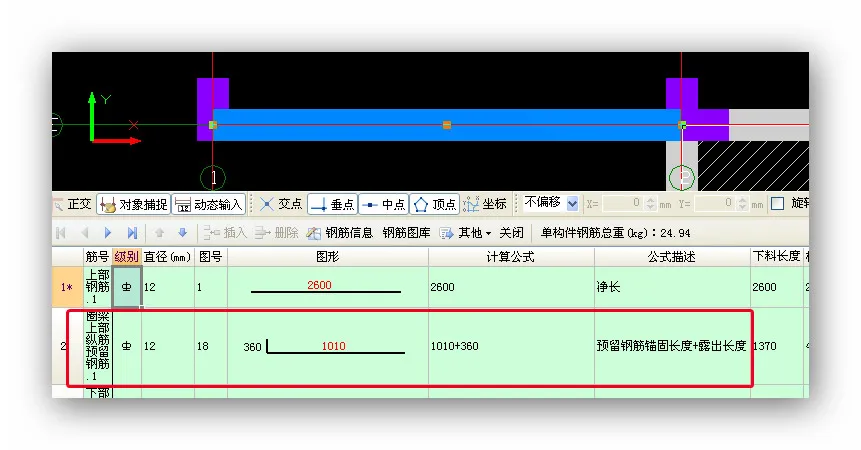The image size is (861, 450).
Task: Go to next rebar record
Action: [108, 233]
